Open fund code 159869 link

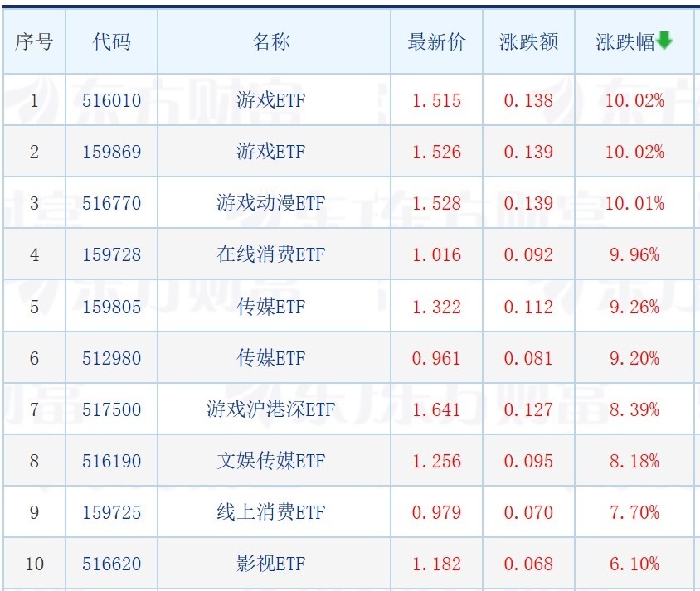pyautogui.click(x=112, y=152)
